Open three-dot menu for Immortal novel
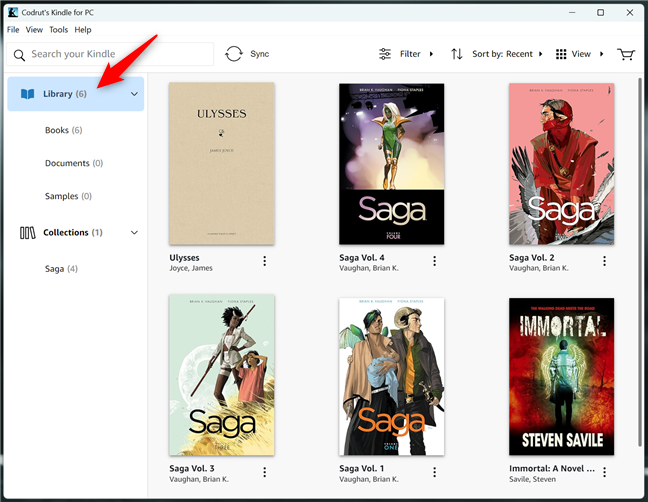 604,473
